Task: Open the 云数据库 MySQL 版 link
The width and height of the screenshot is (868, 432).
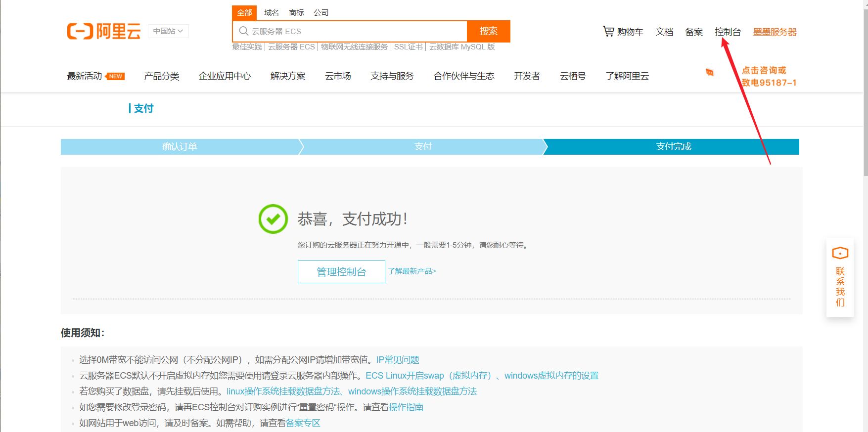Action: click(x=462, y=47)
